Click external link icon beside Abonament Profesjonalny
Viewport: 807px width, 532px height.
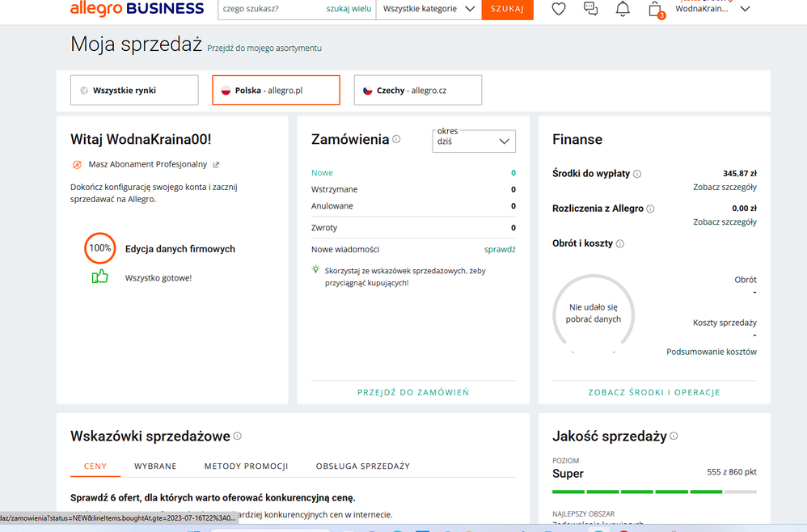[216, 165]
